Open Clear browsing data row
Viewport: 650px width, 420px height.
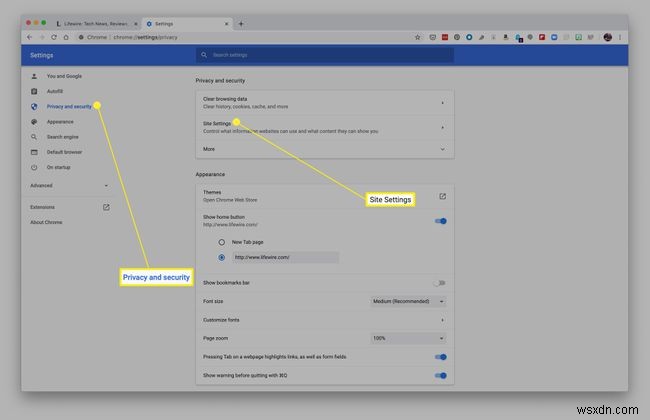325,103
